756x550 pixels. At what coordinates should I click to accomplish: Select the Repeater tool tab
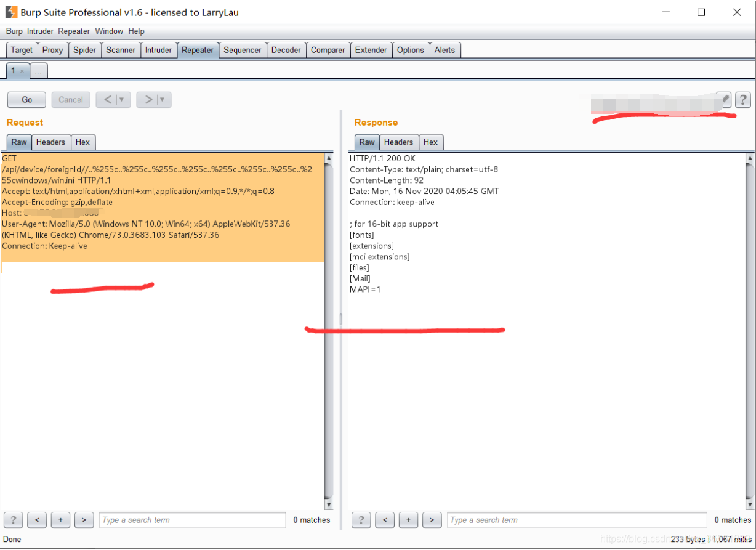(198, 50)
